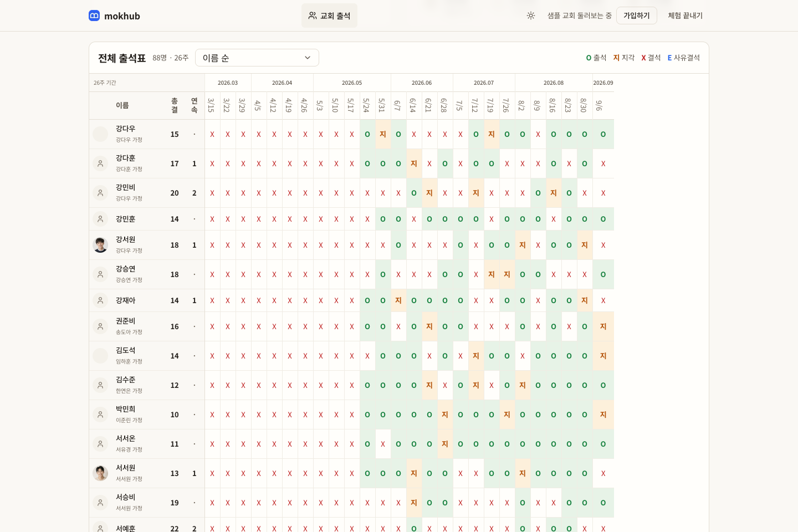Screen dimensions: 798x532
Task: Click the 지 지각 legend item
Action: [624, 58]
